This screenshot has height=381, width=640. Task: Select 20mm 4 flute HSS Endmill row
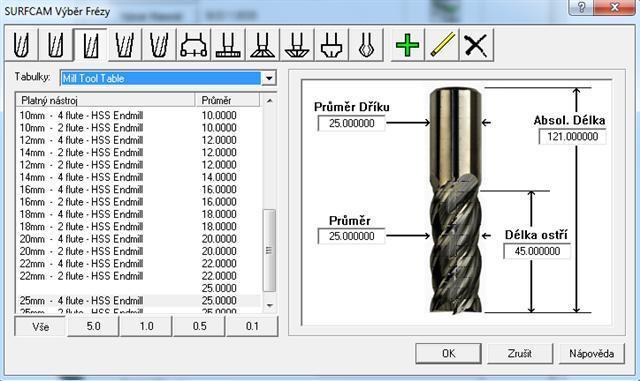[138, 239]
